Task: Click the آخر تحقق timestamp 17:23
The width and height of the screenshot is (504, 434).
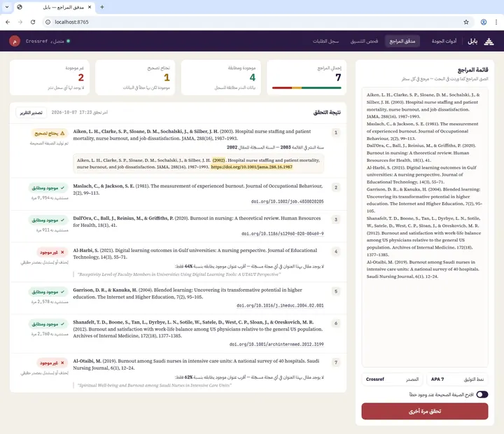Action: 79,113
